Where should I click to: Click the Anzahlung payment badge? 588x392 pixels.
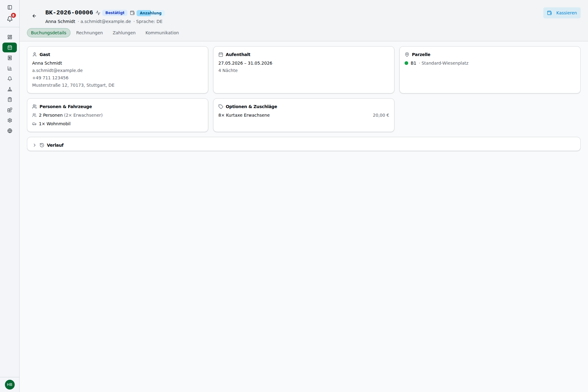(x=151, y=13)
